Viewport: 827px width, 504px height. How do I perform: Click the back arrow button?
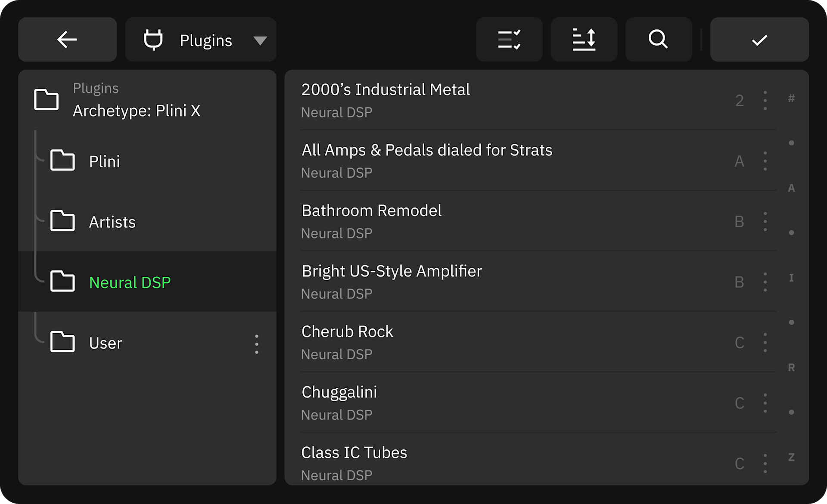pyautogui.click(x=67, y=40)
